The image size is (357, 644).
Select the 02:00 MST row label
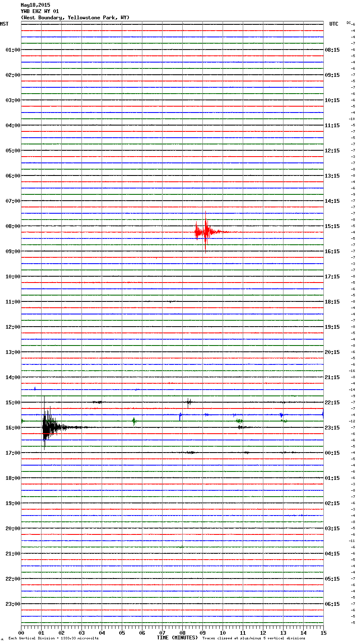pos(13,75)
